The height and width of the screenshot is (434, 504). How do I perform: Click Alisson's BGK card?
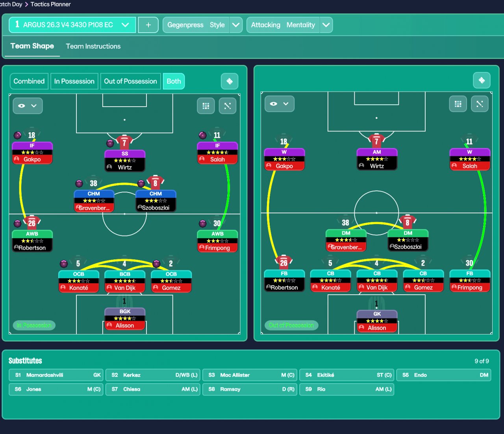pos(125,319)
